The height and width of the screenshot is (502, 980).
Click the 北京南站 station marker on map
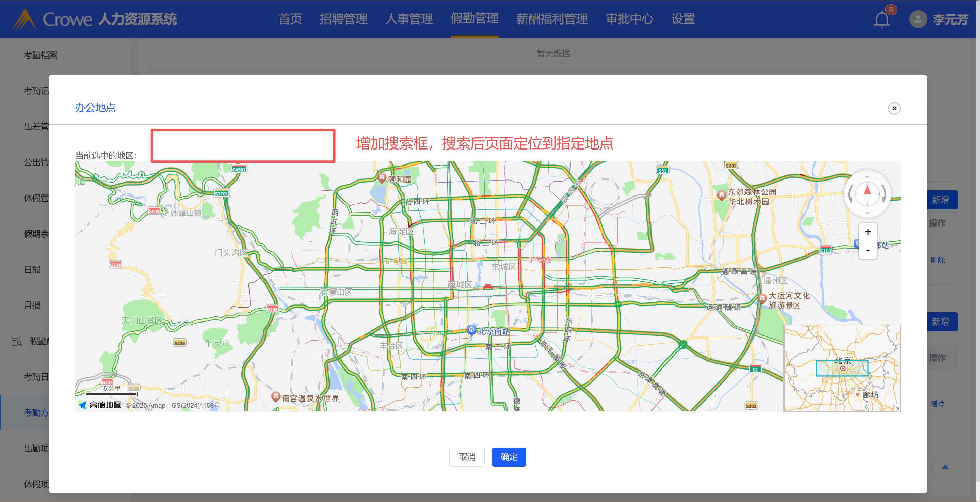coord(471,330)
